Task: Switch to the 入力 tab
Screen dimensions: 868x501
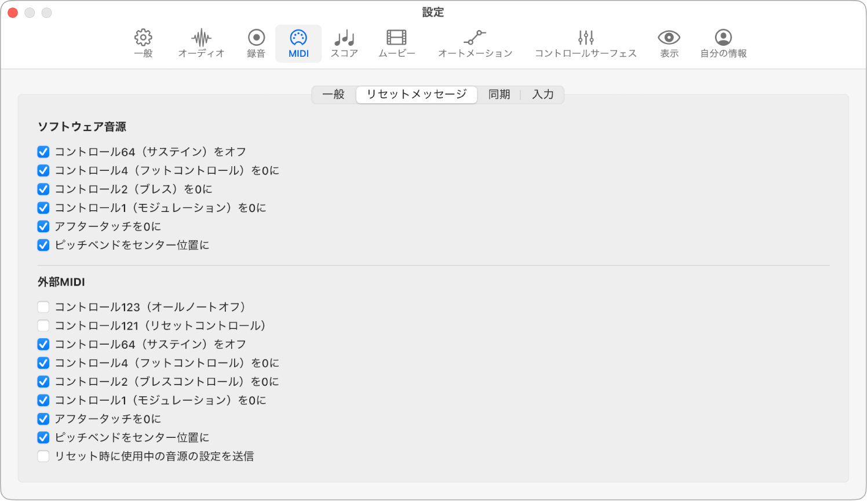Action: point(543,94)
